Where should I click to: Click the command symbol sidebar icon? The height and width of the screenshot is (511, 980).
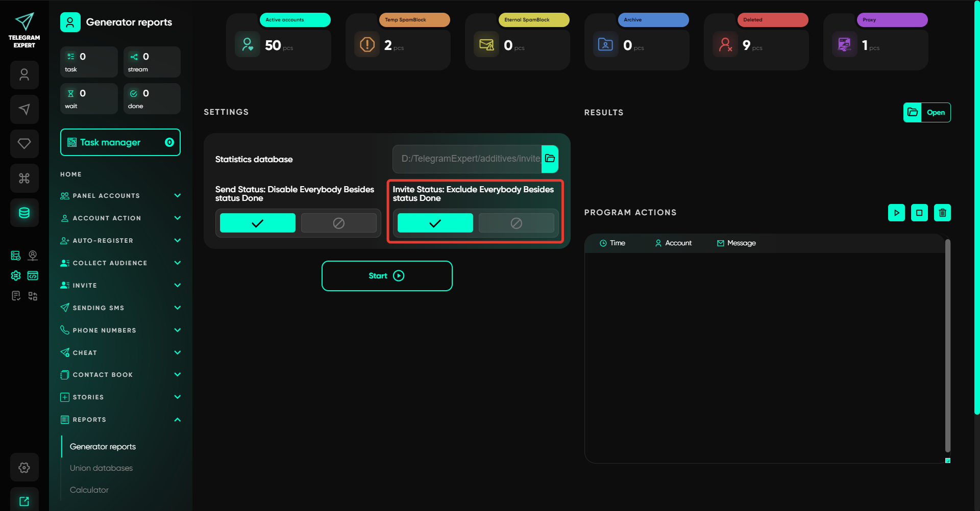[24, 178]
